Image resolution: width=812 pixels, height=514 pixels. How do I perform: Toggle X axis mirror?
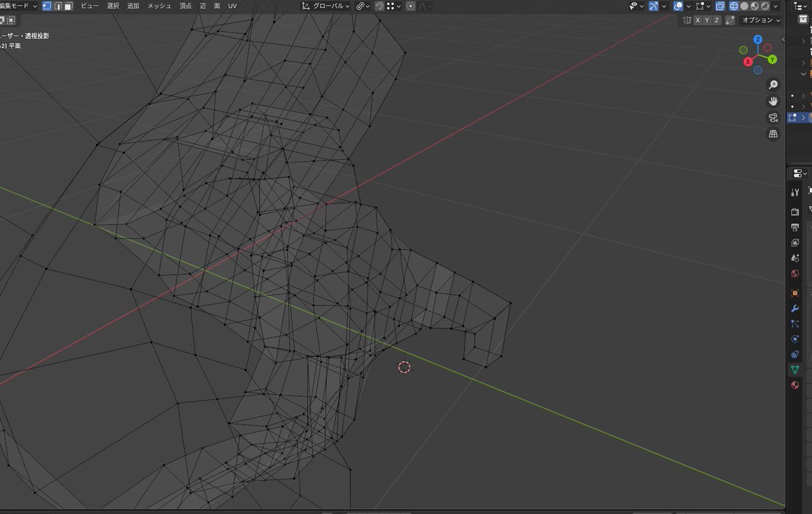pyautogui.click(x=698, y=20)
